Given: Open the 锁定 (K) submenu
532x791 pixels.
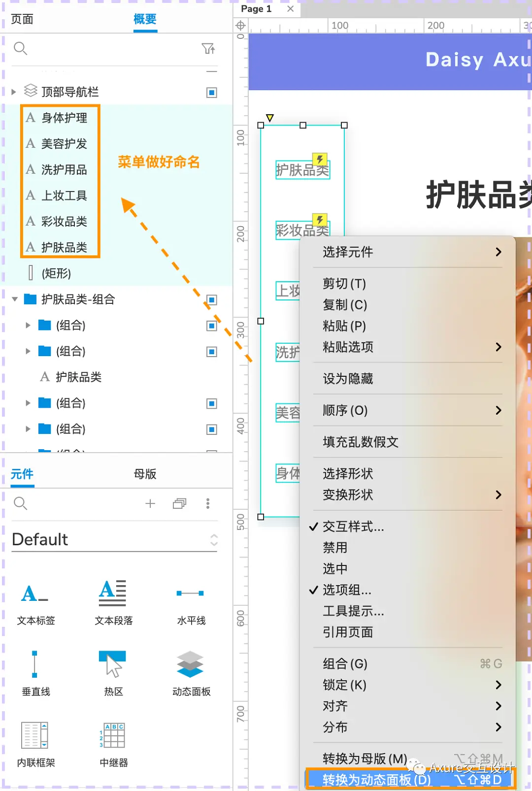Looking at the screenshot, I should (407, 685).
